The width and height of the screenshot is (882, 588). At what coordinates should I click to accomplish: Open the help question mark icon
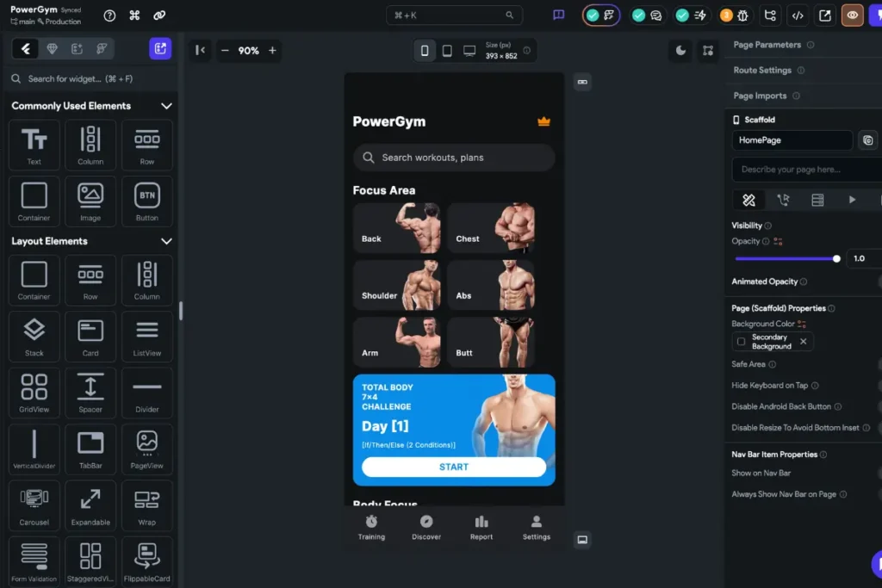click(109, 15)
